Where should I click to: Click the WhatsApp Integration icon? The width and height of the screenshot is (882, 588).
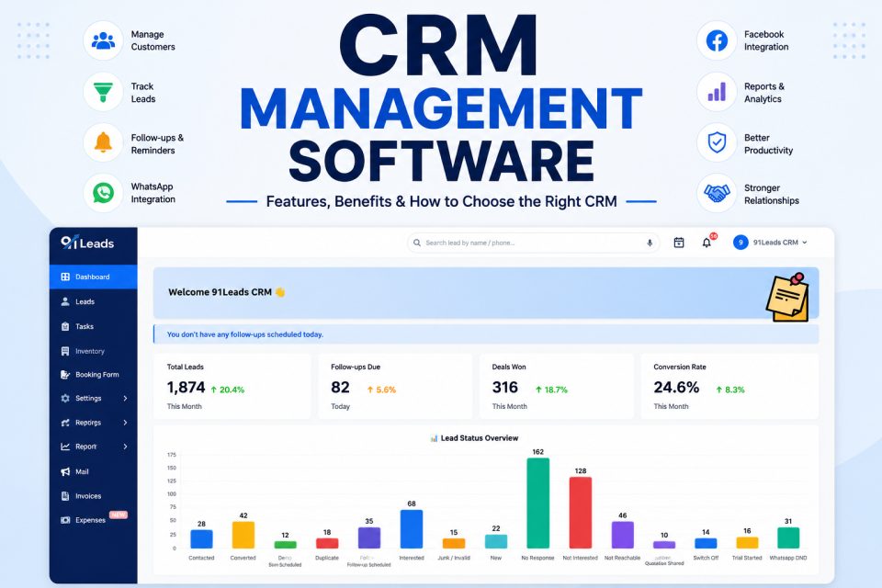103,193
